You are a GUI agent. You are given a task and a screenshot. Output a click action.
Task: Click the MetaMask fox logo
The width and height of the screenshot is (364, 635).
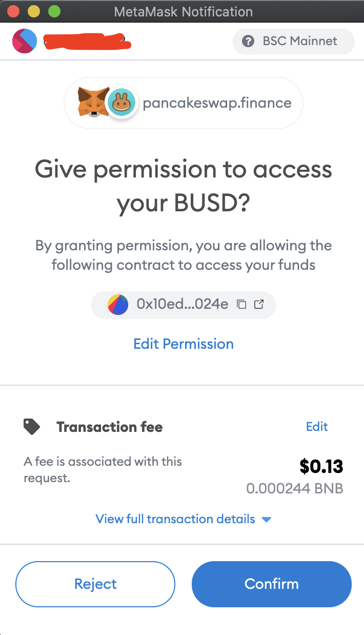(93, 101)
